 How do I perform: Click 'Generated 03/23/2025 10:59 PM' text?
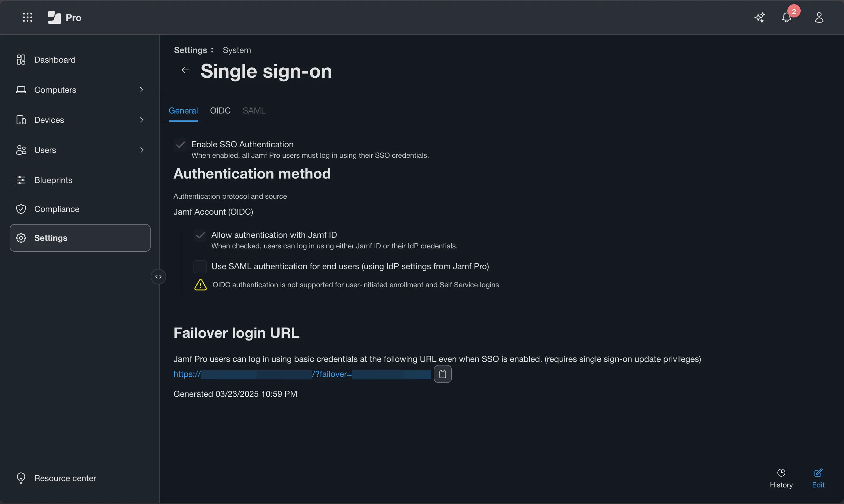(235, 394)
